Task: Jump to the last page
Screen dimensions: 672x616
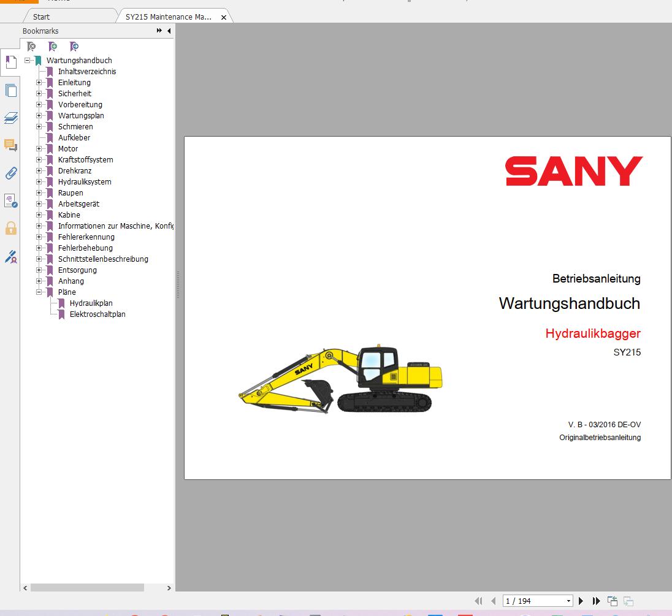Action: [596, 601]
